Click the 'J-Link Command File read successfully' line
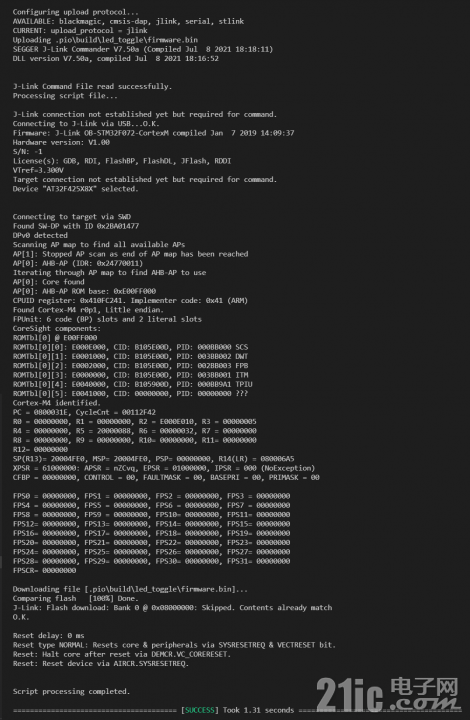The height and width of the screenshot is (720, 470). [x=92, y=86]
